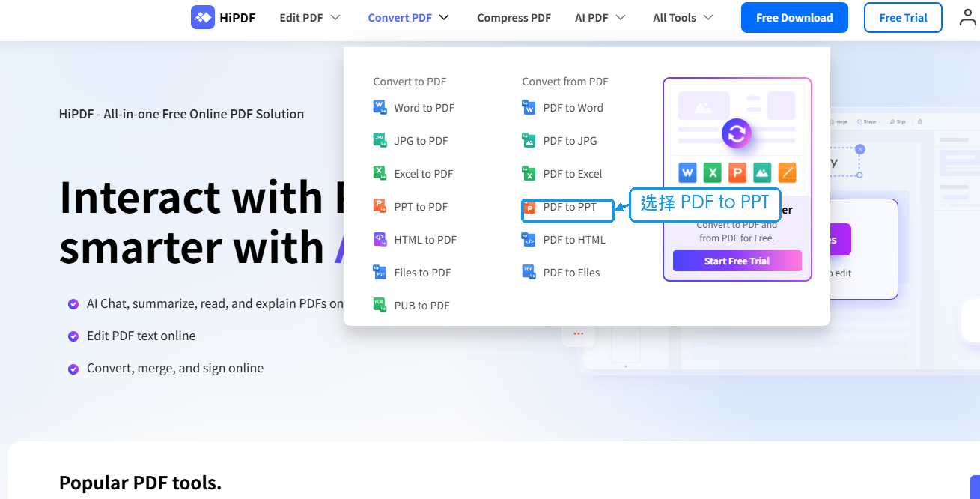Viewport: 980px width, 499px height.
Task: Open the user account profile icon
Action: tap(969, 17)
